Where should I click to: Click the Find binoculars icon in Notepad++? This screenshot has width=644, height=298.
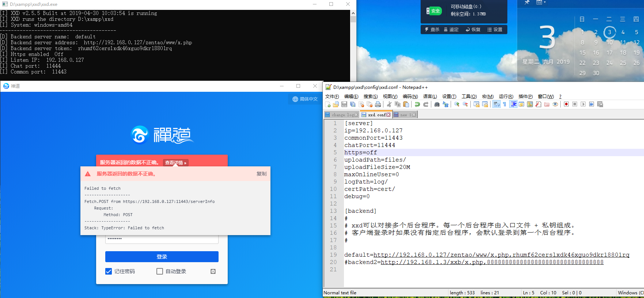click(437, 104)
